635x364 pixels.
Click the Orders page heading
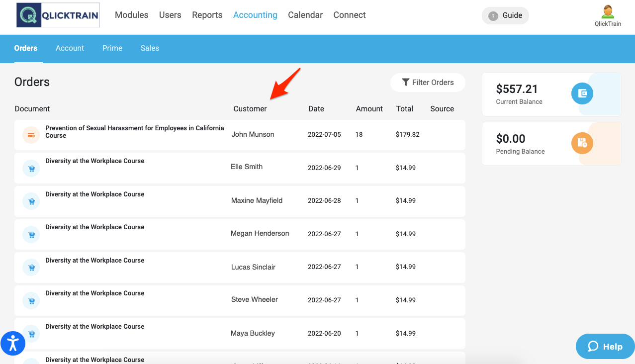click(x=32, y=82)
